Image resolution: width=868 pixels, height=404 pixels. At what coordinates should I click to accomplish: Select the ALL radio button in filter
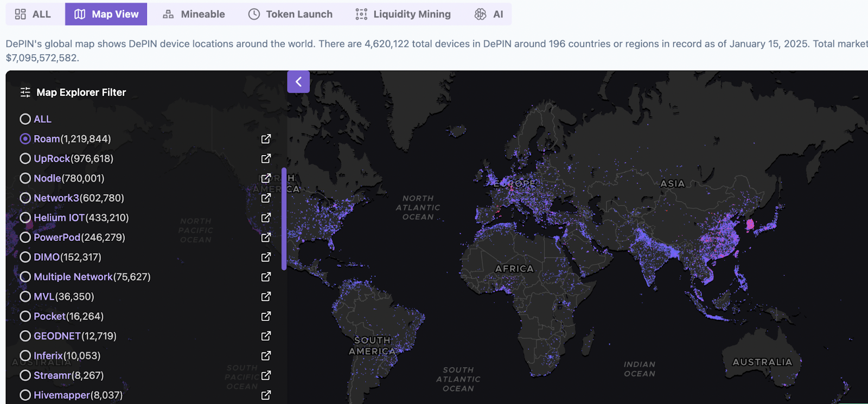point(25,119)
